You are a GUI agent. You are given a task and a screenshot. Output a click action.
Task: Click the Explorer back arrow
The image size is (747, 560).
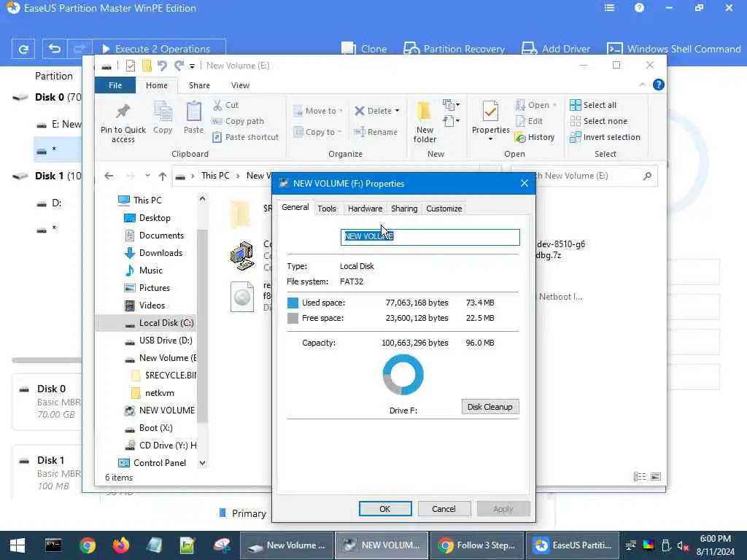[109, 176]
